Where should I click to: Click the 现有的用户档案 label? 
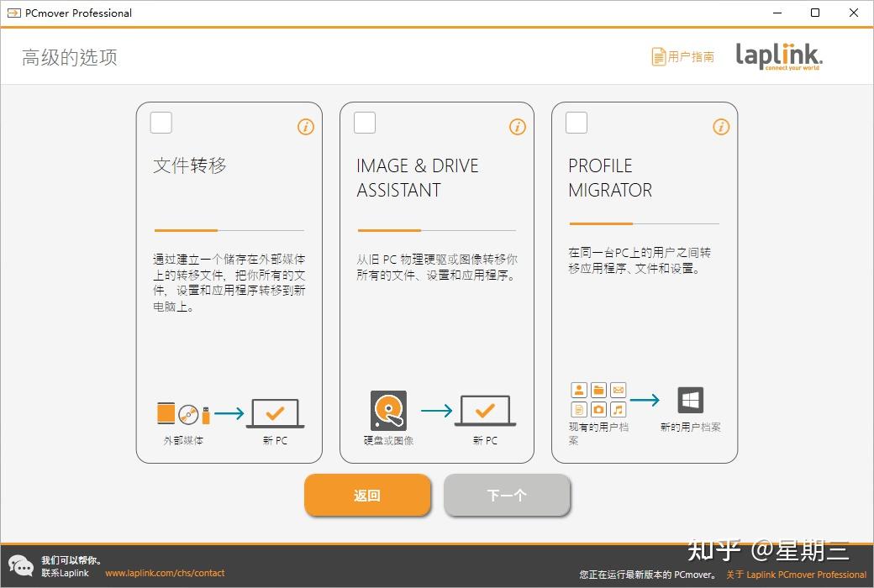(x=598, y=433)
